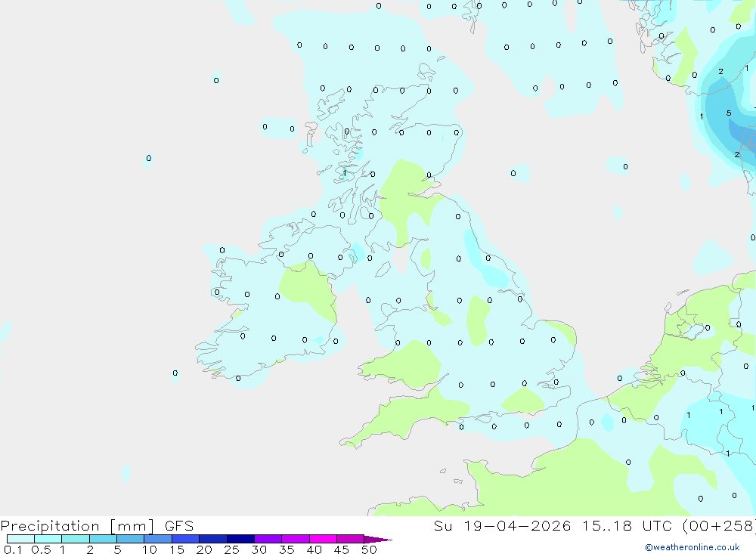Click the above-50 mm legend arrow tip
The width and height of the screenshot is (756, 554).
(378, 540)
